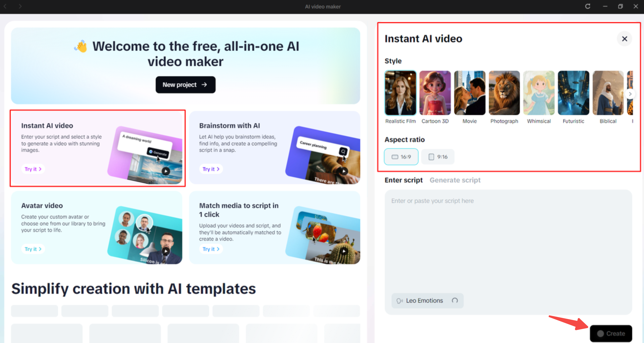Refresh the Leo Emotions voice selection
This screenshot has width=644, height=343.
click(x=455, y=301)
